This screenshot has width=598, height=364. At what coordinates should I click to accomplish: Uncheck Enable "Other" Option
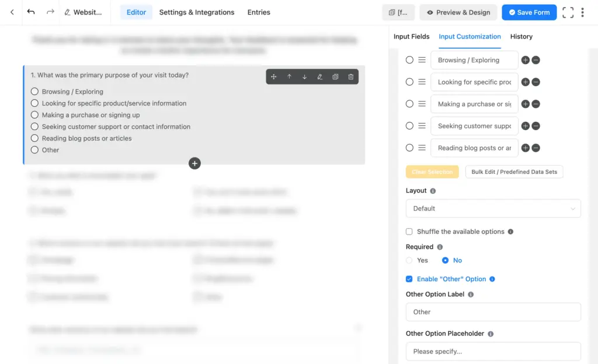[x=409, y=279]
